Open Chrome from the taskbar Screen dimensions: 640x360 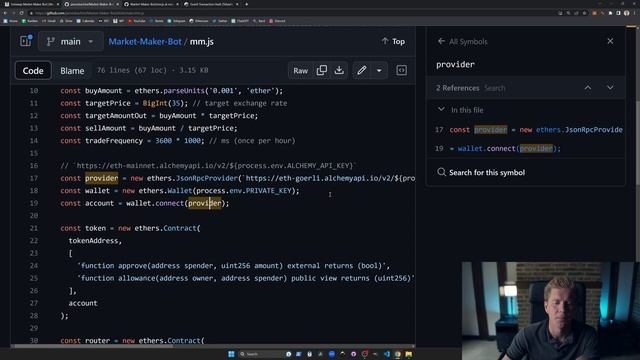click(398, 354)
